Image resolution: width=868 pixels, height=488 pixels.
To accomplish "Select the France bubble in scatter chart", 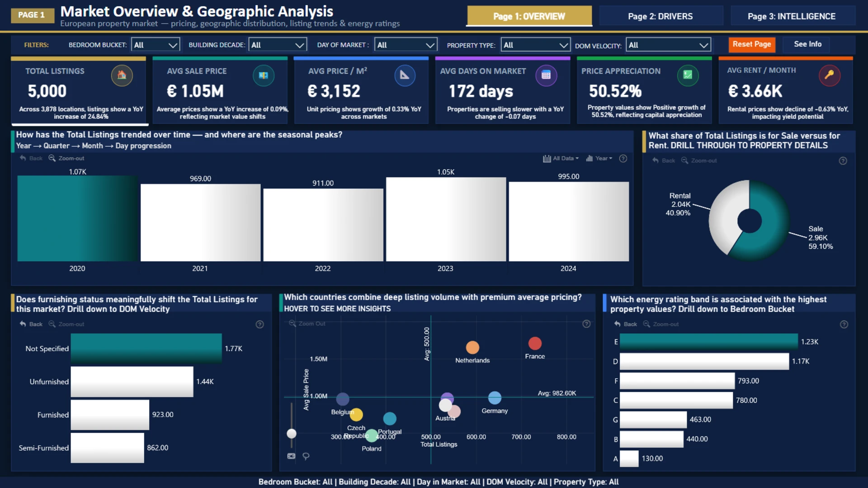I will [x=535, y=343].
